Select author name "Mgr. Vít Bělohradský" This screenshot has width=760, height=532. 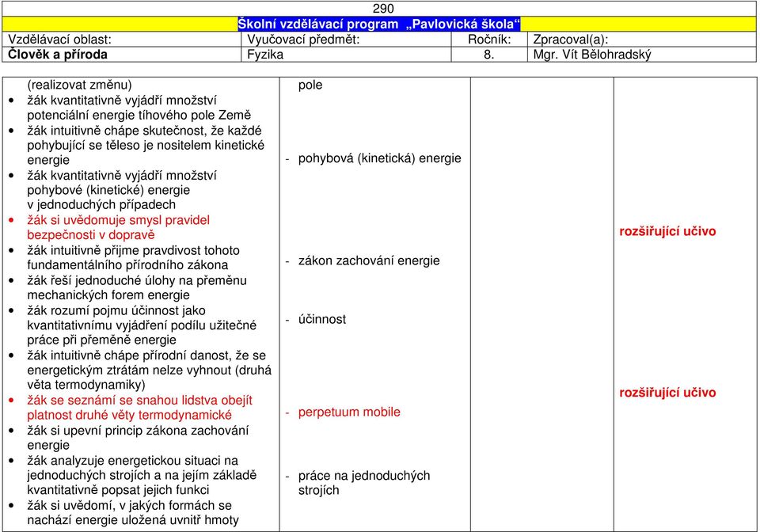pos(592,55)
